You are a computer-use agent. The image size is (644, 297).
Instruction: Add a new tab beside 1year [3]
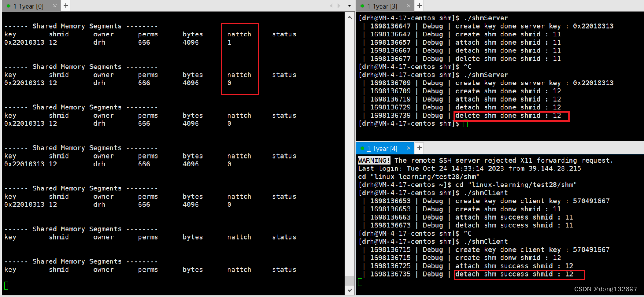419,6
